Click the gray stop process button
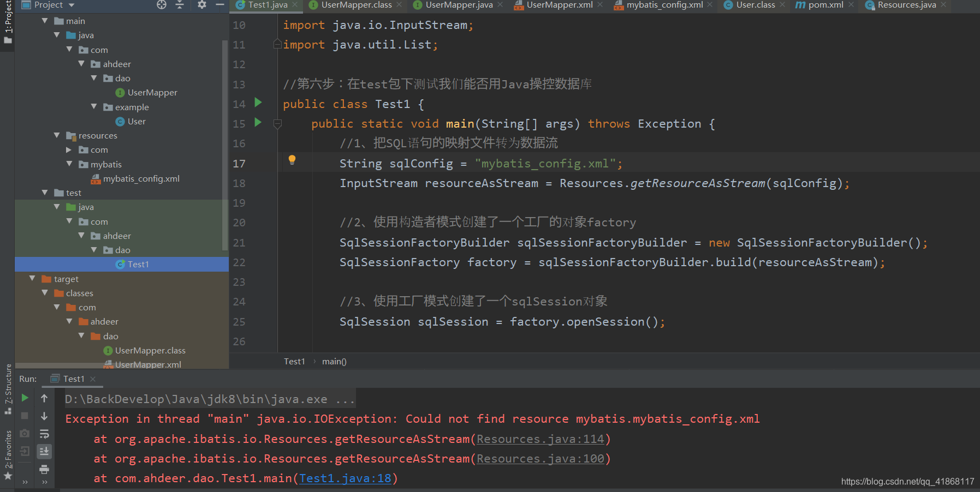Screen dimensions: 980x492 pyautogui.click(x=25, y=416)
